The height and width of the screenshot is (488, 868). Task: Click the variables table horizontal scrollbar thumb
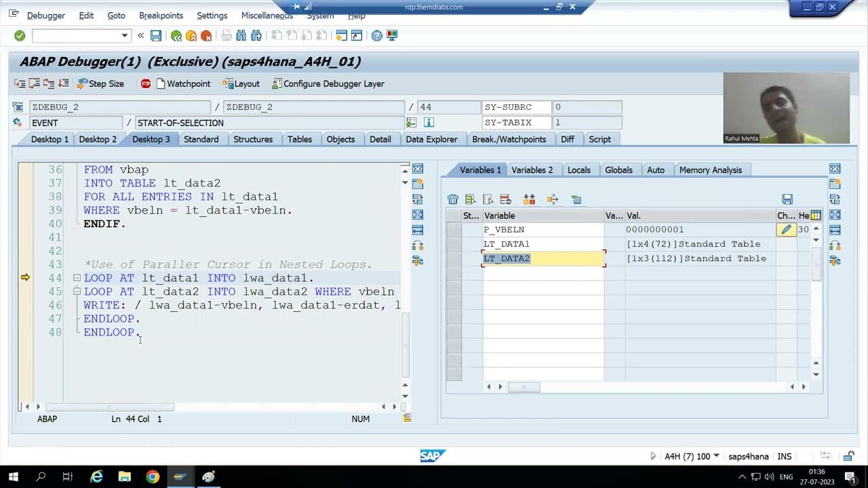524,387
